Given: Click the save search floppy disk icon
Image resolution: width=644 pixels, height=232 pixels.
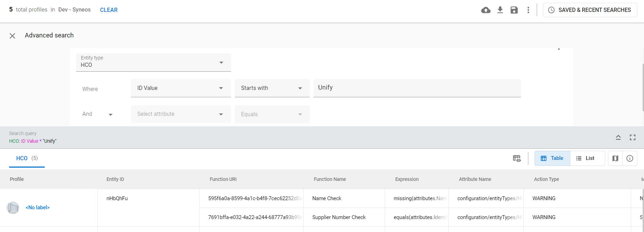Looking at the screenshot, I should click(x=514, y=10).
